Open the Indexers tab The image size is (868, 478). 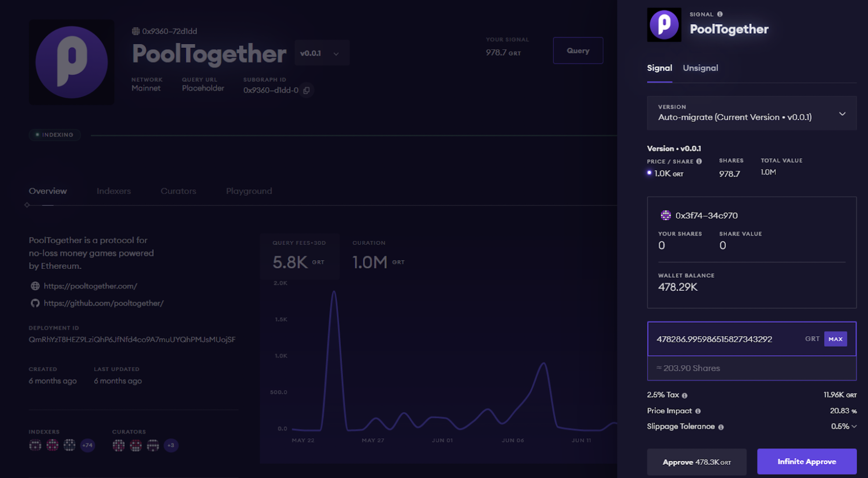click(114, 191)
